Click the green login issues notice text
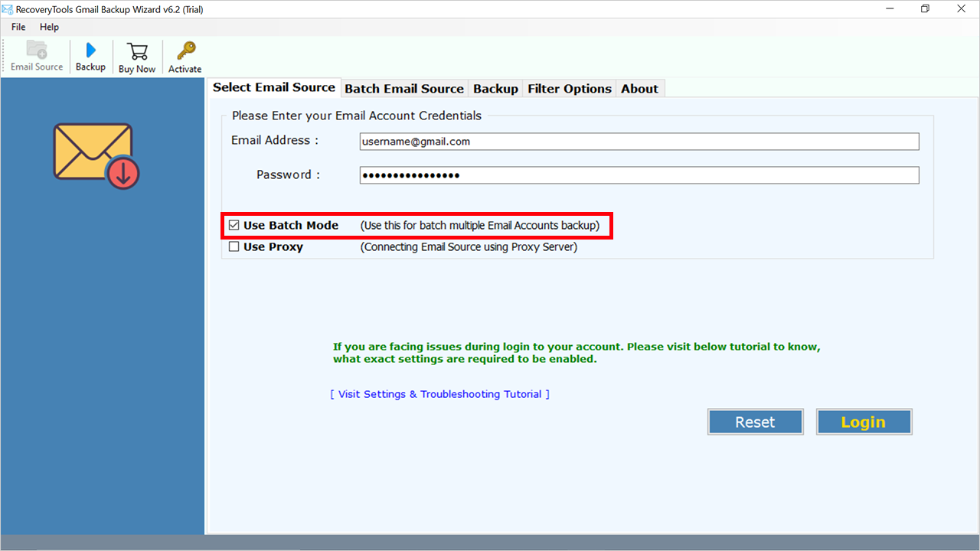 click(x=577, y=353)
